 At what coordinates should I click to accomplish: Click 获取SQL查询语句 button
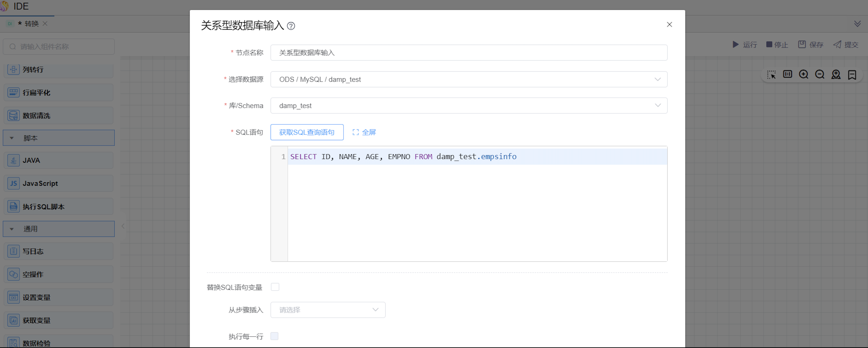pyautogui.click(x=307, y=132)
